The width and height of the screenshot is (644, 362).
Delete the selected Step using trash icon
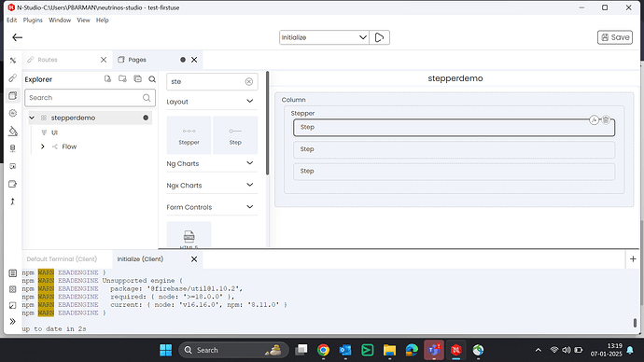point(606,119)
